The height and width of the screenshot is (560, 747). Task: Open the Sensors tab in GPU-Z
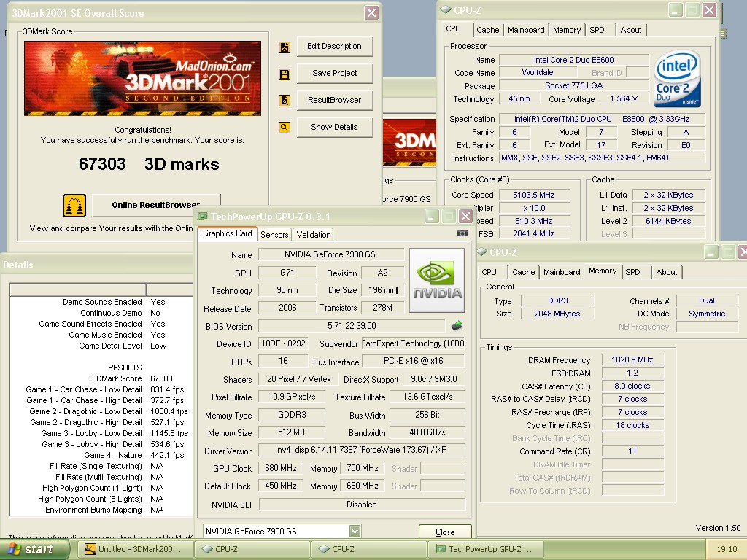pyautogui.click(x=274, y=234)
